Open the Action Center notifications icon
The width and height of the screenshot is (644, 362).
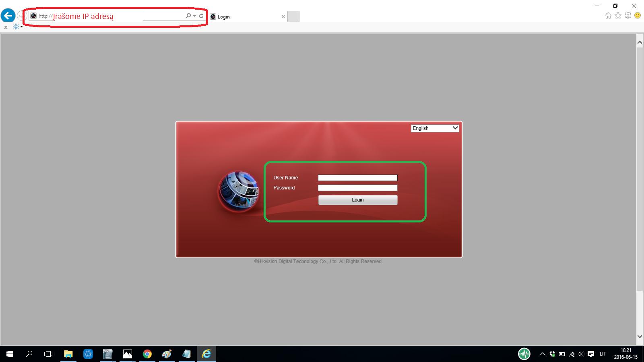591,354
